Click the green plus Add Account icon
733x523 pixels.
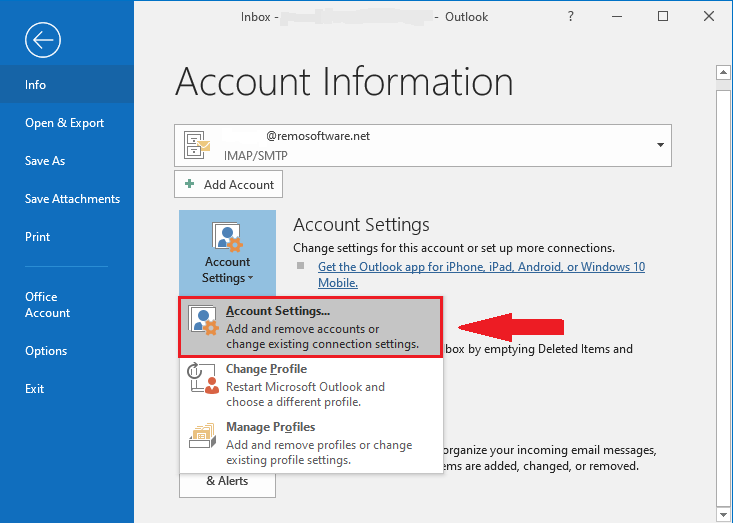[x=189, y=184]
